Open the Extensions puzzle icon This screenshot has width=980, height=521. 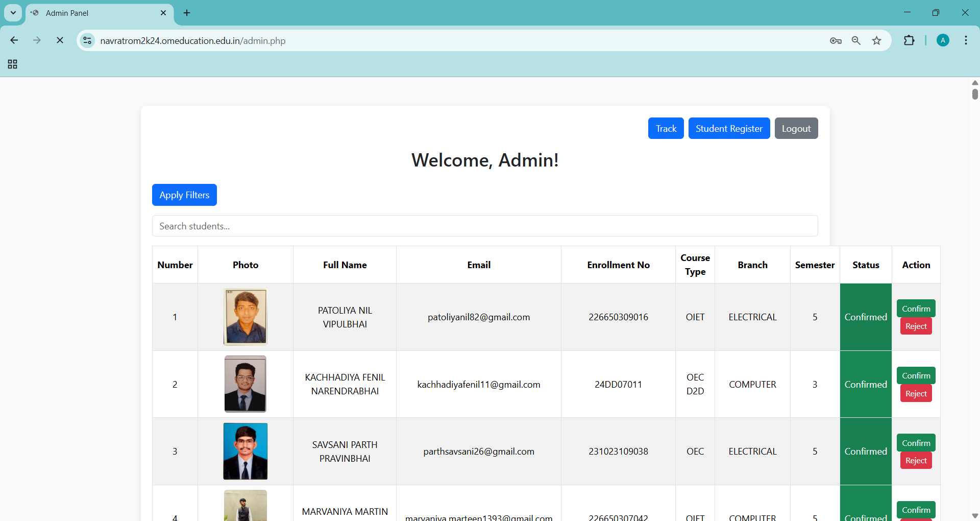909,40
